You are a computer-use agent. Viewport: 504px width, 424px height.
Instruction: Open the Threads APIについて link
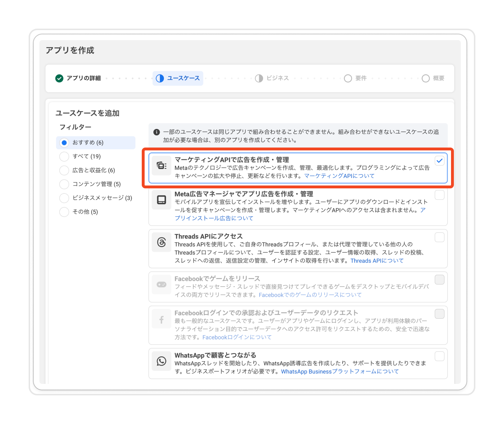[x=377, y=261]
